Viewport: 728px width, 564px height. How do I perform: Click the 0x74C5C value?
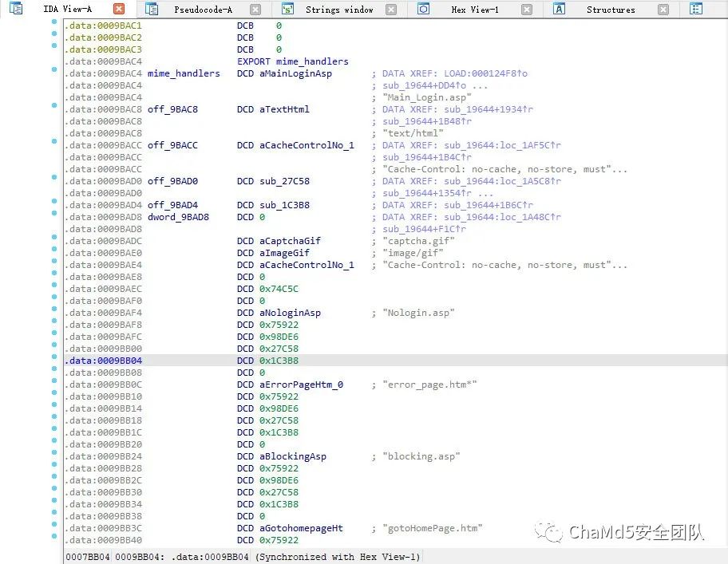click(x=279, y=289)
